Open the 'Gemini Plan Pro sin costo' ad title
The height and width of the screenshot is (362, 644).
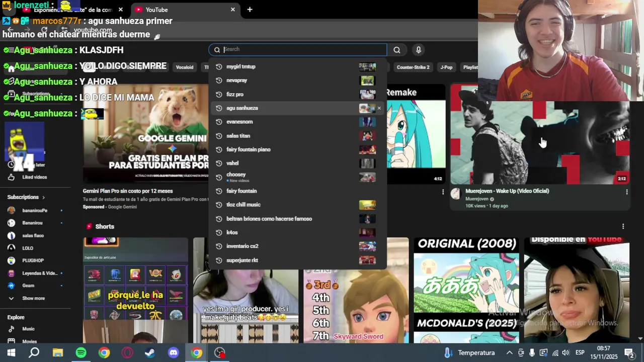[128, 191]
